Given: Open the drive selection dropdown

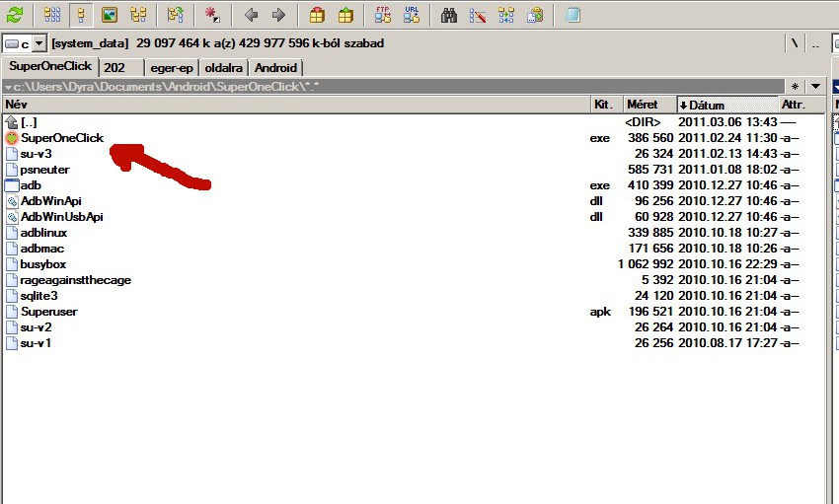Looking at the screenshot, I should [39, 43].
